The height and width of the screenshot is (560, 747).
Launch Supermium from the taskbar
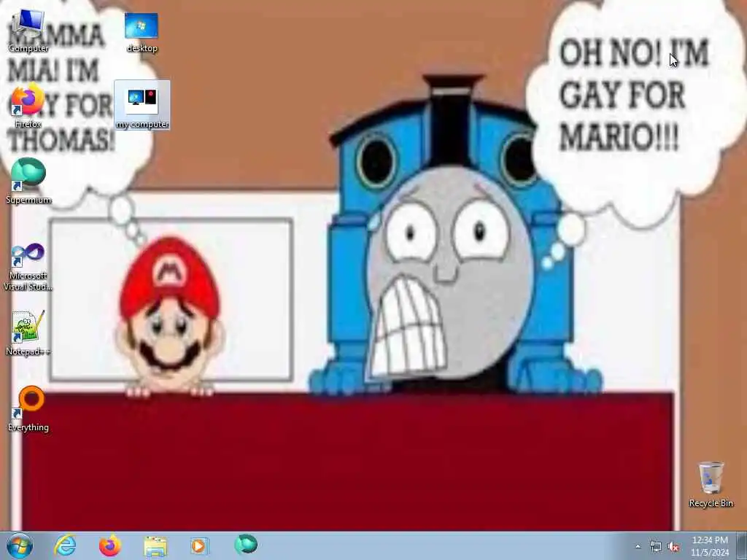tap(246, 545)
